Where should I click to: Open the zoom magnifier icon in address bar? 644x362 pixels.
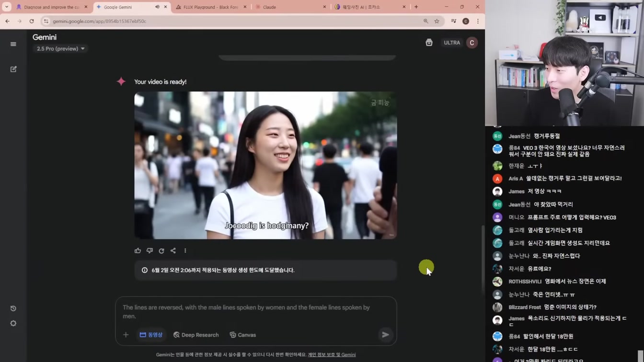click(425, 21)
